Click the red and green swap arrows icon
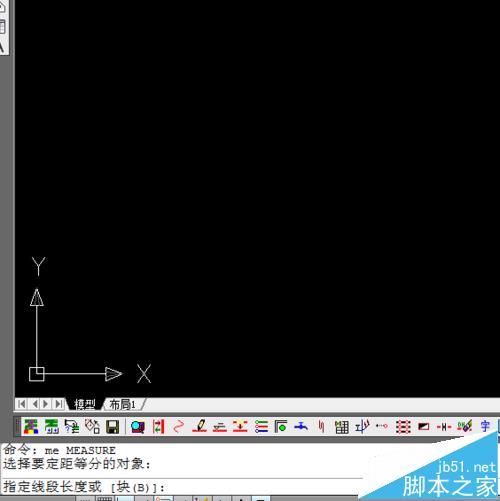 (158, 426)
